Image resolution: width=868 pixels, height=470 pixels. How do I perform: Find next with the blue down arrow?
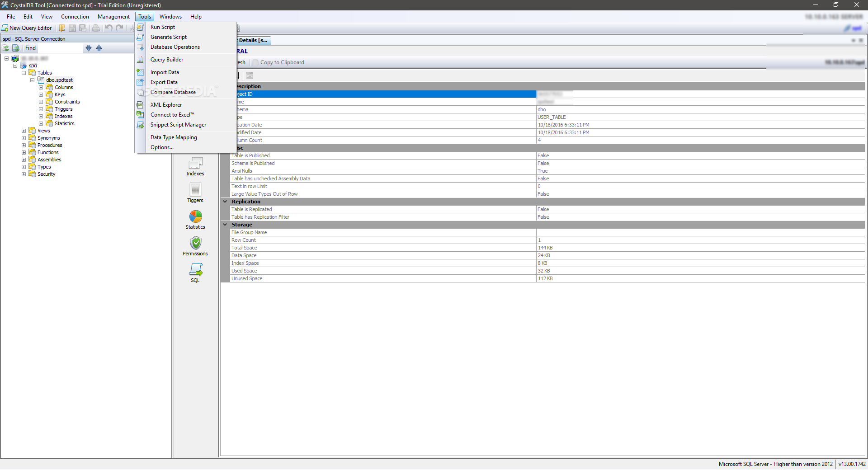click(89, 48)
